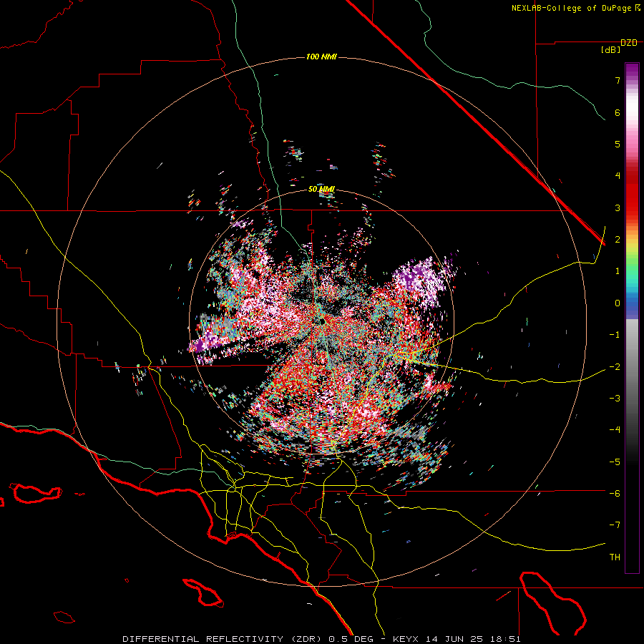The image size is (644, 644).
Task: Click the 6 value on the color scale
Action: (618, 112)
